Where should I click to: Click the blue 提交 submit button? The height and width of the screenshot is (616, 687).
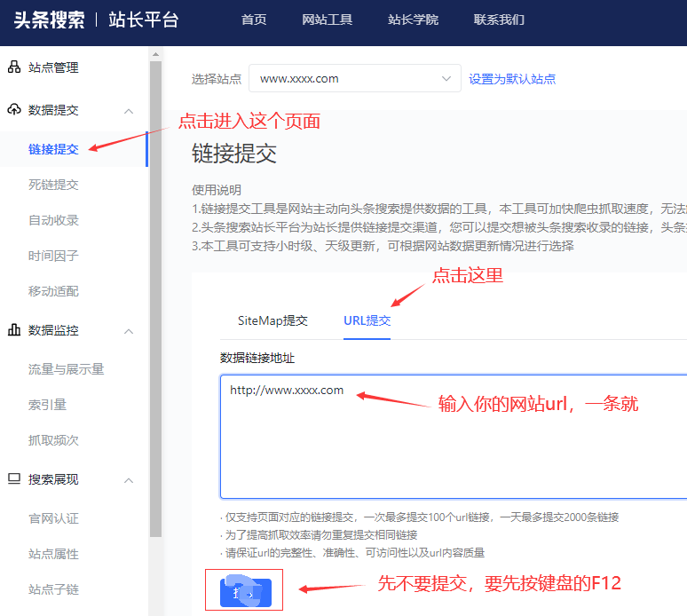pyautogui.click(x=246, y=593)
